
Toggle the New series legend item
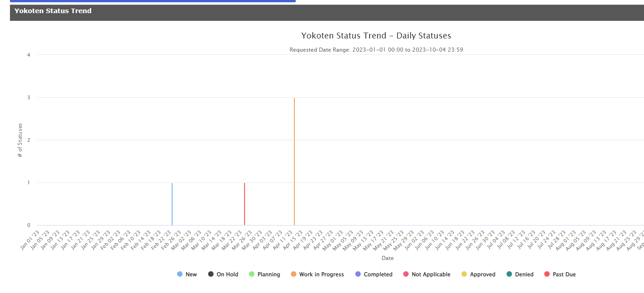click(191, 274)
